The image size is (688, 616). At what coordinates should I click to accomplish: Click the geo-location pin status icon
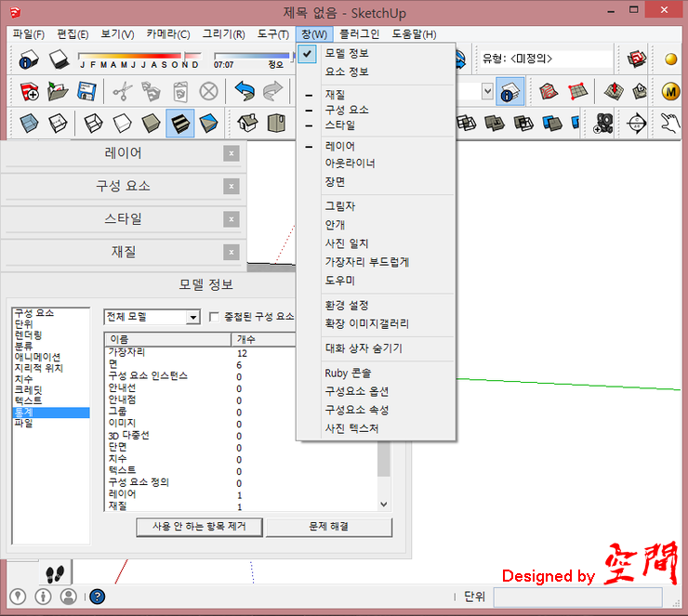pyautogui.click(x=18, y=596)
